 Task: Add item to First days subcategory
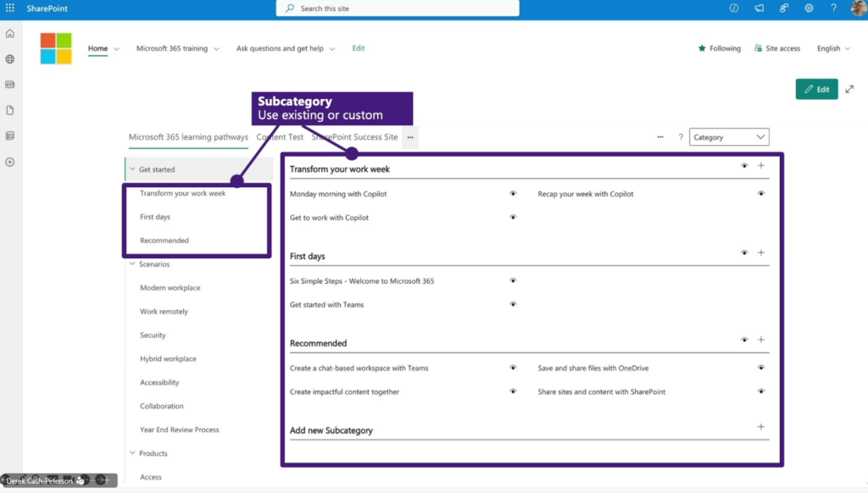pyautogui.click(x=761, y=253)
